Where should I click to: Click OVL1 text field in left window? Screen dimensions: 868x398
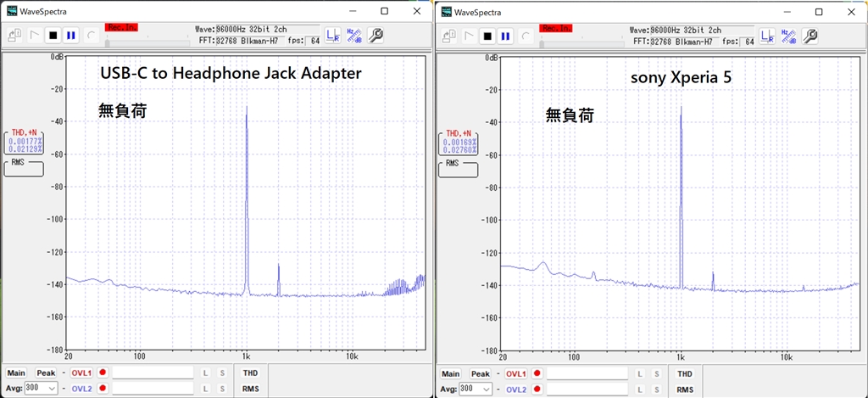point(153,373)
